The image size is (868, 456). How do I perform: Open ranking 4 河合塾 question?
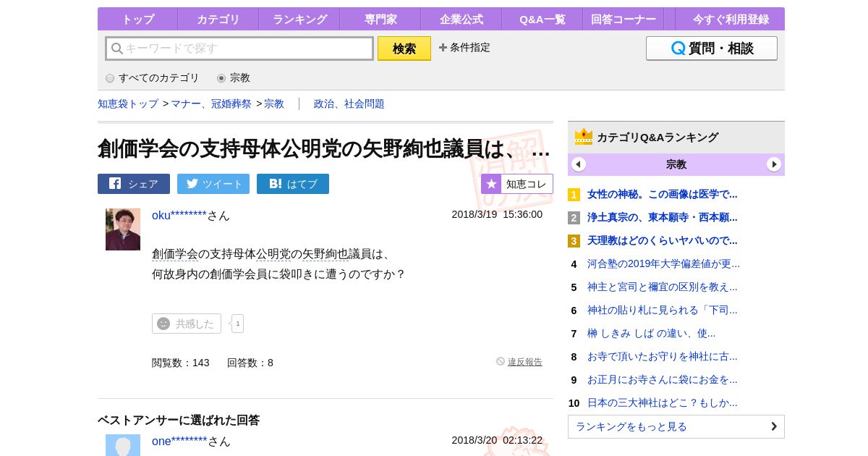[663, 263]
